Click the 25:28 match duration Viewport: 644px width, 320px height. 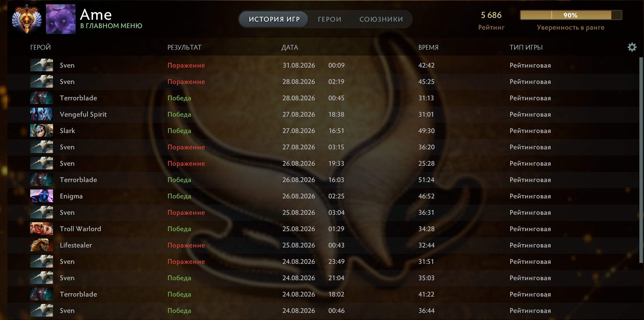(x=426, y=163)
